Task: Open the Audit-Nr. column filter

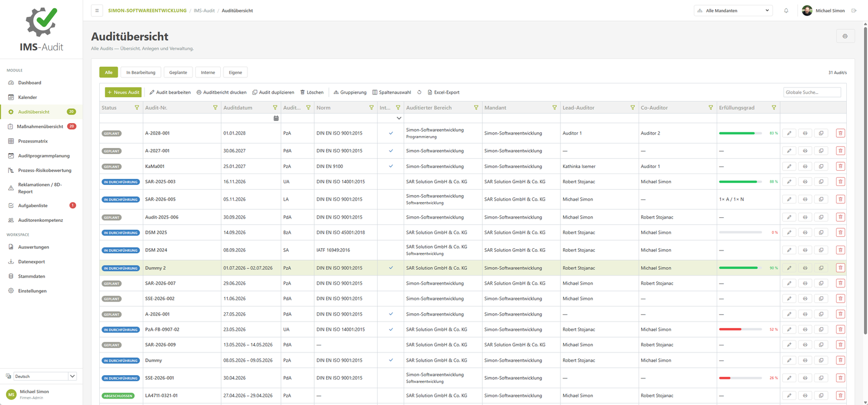Action: tap(215, 108)
